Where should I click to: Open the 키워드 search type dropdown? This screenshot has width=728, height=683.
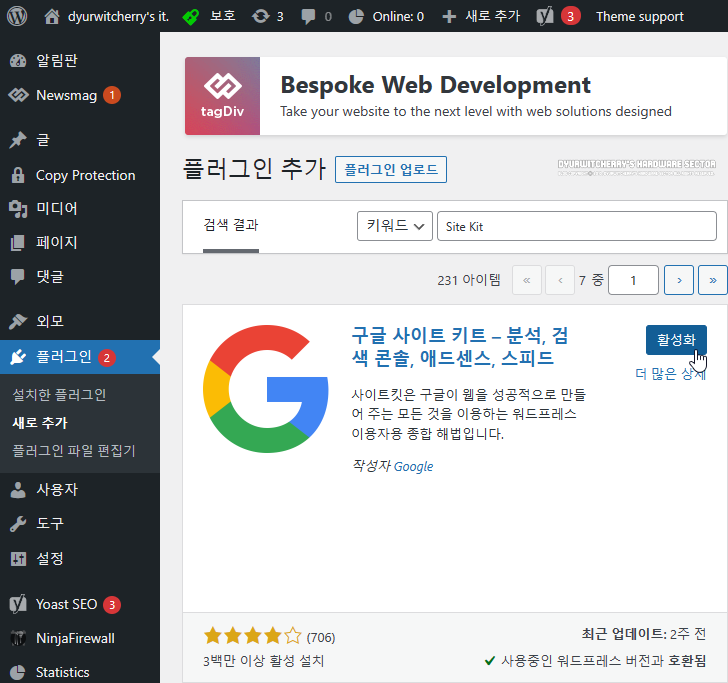[395, 226]
